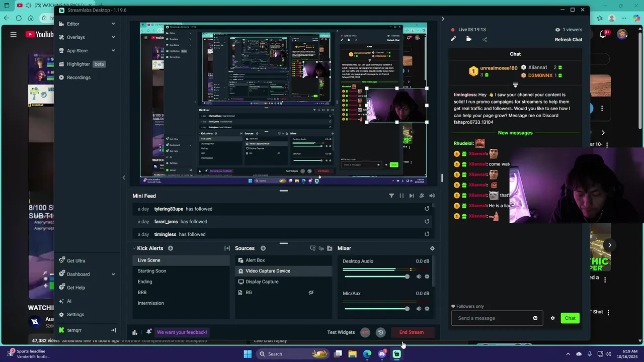644x362 pixels.
Task: Open Mic/Aux source settings gear
Action: click(427, 309)
